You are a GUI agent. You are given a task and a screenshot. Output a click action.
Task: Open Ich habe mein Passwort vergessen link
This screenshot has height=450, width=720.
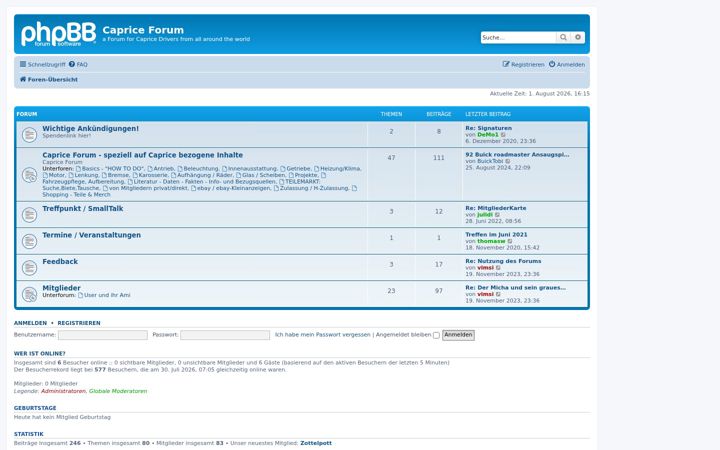coord(322,335)
